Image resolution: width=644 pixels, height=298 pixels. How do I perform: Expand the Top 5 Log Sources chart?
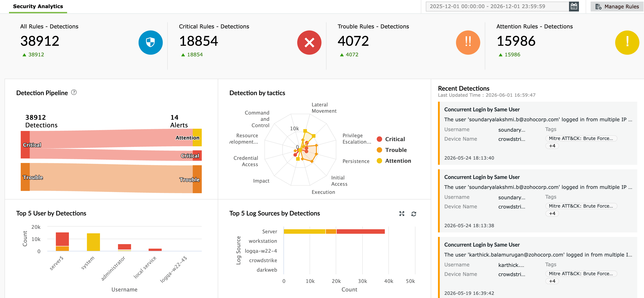[402, 213]
